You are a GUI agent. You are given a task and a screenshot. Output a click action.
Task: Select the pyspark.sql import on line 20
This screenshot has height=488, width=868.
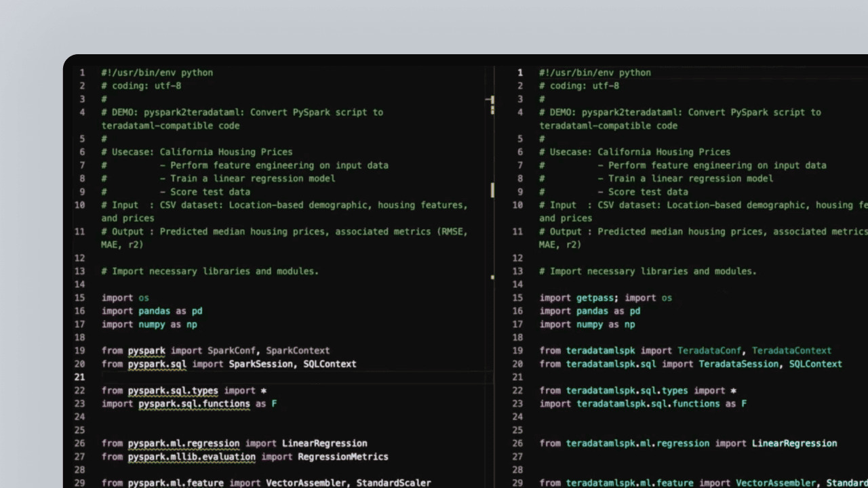[x=157, y=364]
